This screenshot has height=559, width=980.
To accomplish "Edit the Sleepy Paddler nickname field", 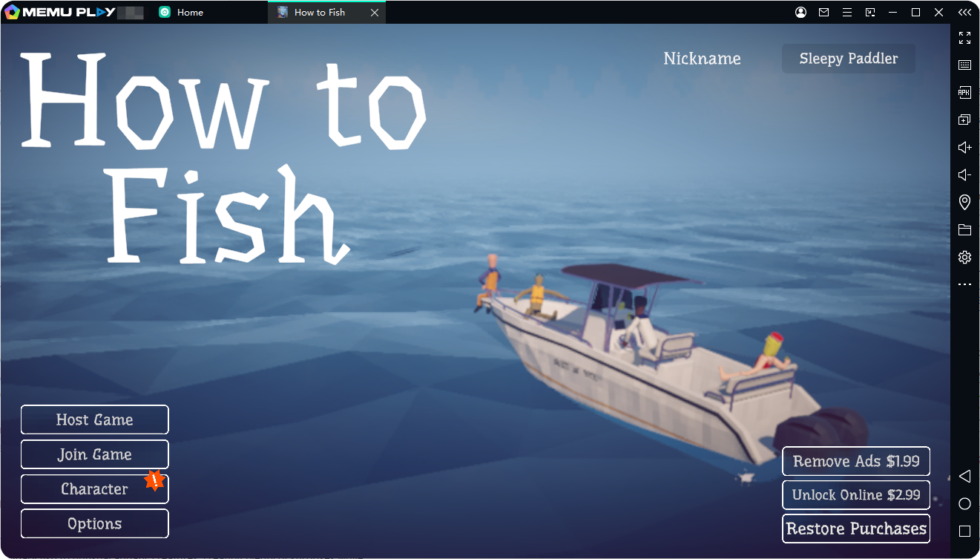I will 849,59.
